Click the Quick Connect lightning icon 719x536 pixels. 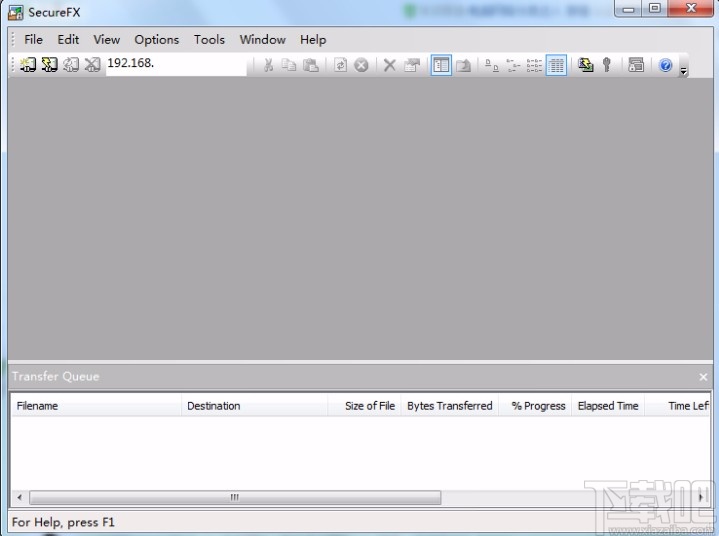(49, 65)
